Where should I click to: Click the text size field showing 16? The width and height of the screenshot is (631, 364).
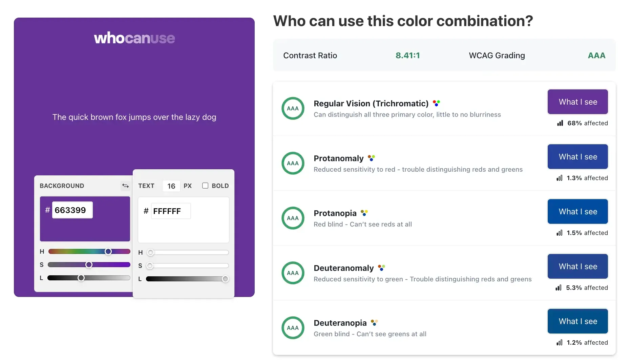[171, 186]
